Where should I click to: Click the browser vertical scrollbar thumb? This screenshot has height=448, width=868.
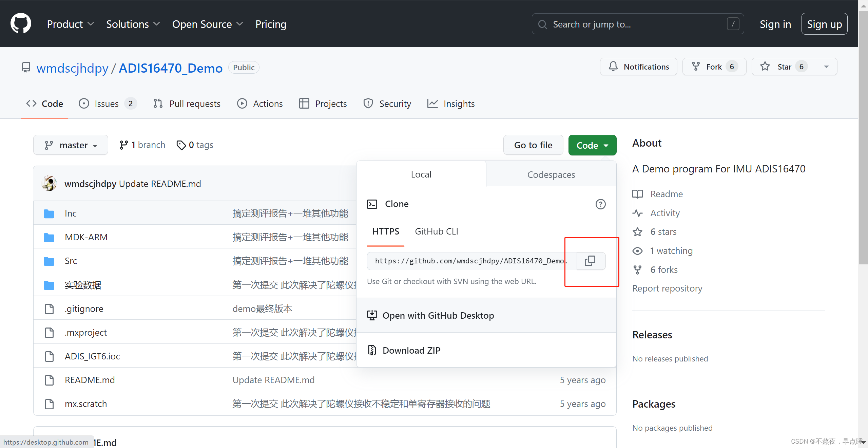point(863,137)
